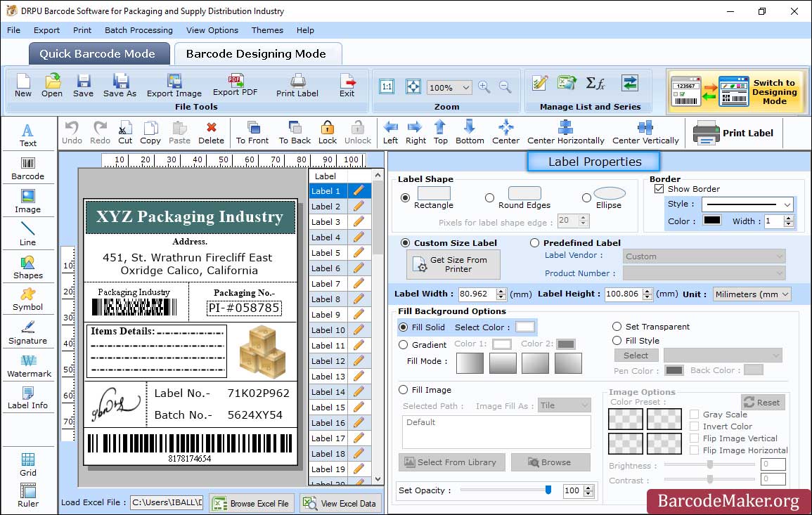Pick the border Color black swatch
The height and width of the screenshot is (515, 812).
click(x=712, y=221)
